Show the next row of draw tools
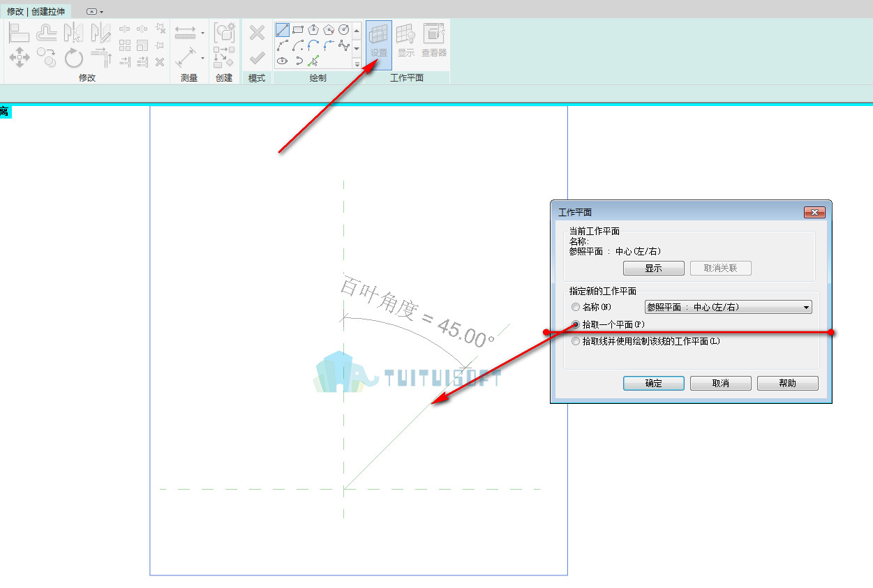This screenshot has width=873, height=588. [x=357, y=49]
